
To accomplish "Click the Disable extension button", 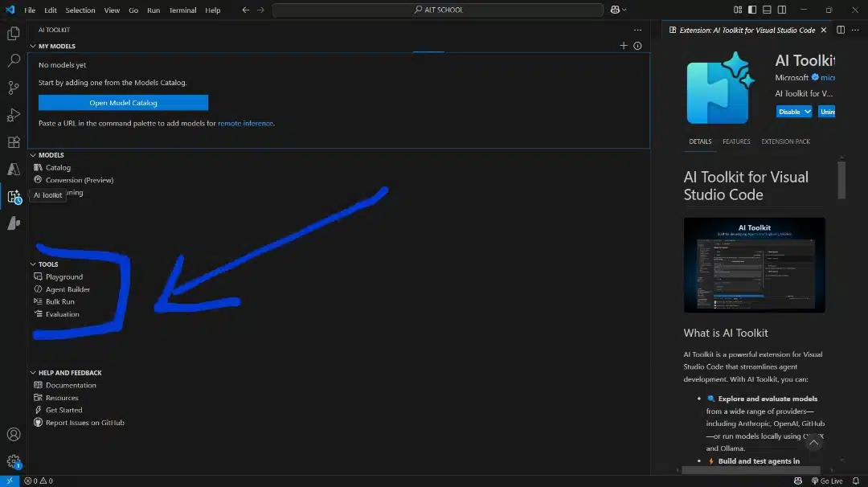I will click(x=789, y=112).
